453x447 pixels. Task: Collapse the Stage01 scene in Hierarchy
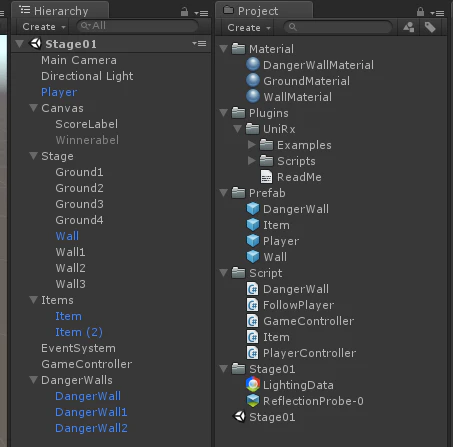(20, 44)
